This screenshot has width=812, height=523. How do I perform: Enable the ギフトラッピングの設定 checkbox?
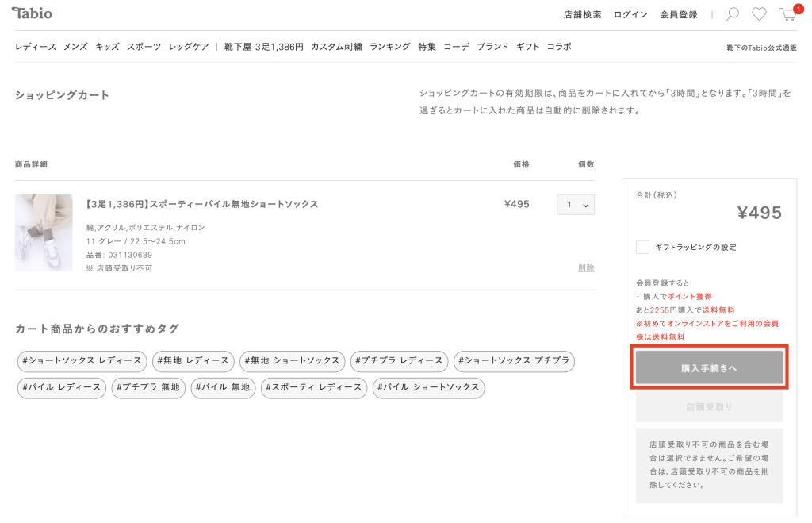coord(642,247)
